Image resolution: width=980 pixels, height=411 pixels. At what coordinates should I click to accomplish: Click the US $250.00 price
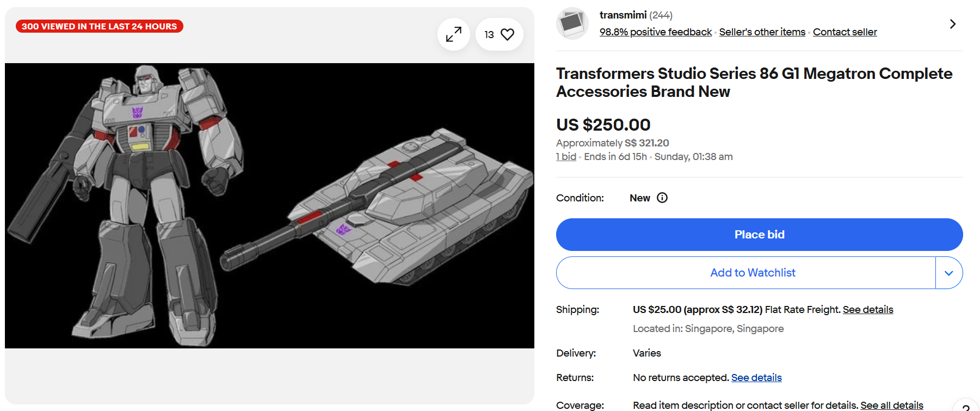(x=603, y=125)
